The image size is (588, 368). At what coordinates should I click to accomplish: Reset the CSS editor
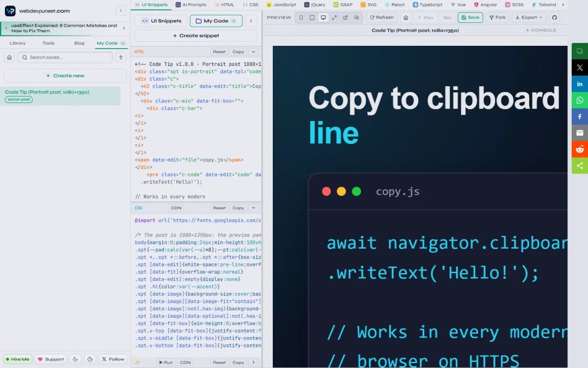[219, 208]
